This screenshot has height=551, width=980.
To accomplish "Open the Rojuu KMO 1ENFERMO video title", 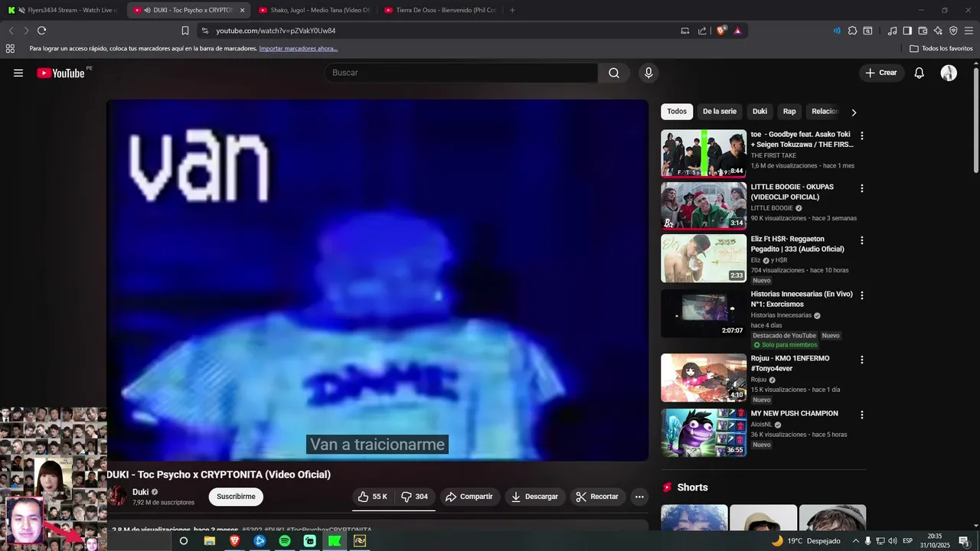I will pos(790,364).
